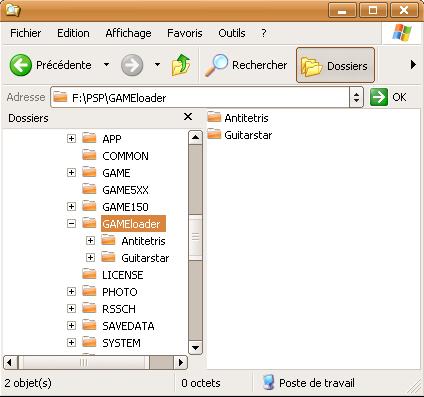424x397 pixels.
Task: Select Guitarstar in the folder tree
Action: [145, 258]
